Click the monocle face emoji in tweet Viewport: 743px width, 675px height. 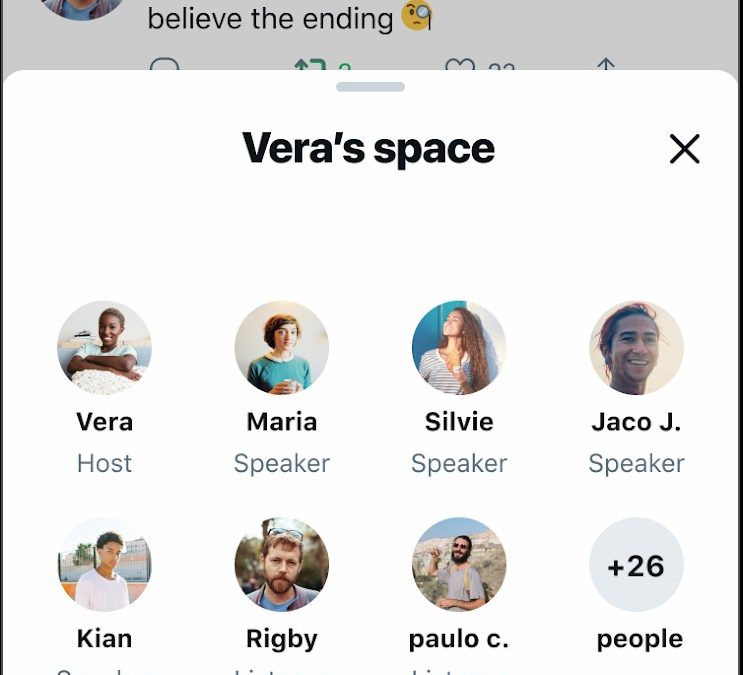pos(416,17)
